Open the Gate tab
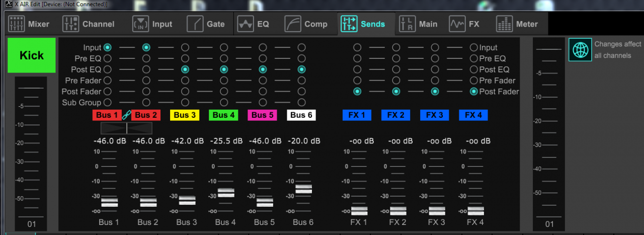The width and height of the screenshot is (644, 235). point(205,24)
